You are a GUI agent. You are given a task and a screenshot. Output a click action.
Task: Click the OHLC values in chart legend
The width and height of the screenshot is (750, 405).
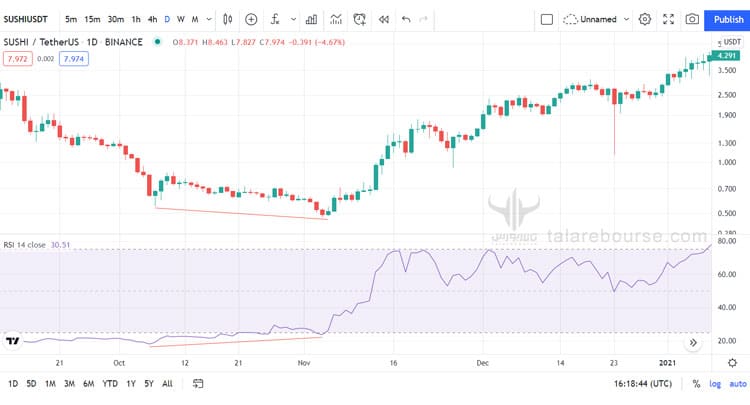259,42
